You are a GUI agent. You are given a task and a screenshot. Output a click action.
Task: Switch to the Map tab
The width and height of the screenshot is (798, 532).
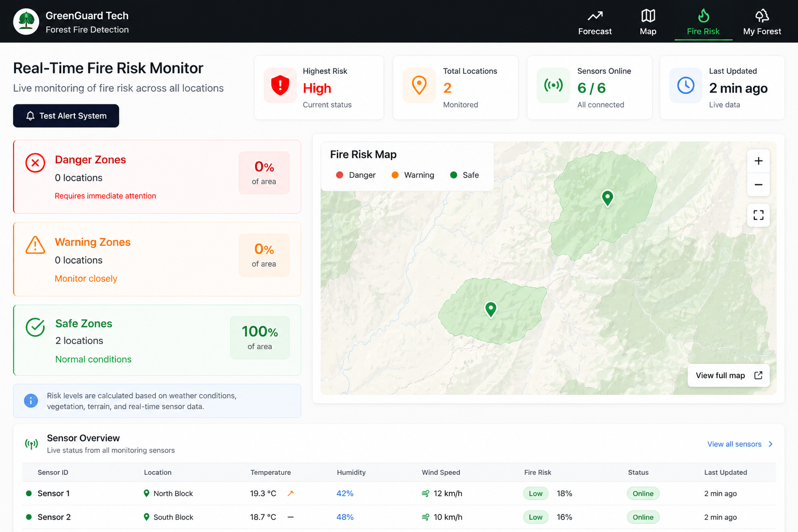click(648, 22)
